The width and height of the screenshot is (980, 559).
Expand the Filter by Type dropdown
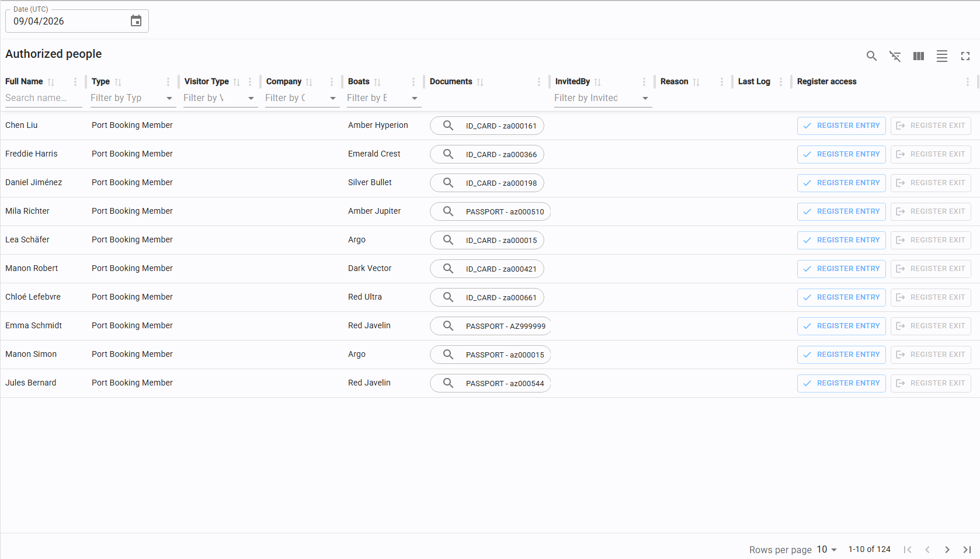(169, 98)
